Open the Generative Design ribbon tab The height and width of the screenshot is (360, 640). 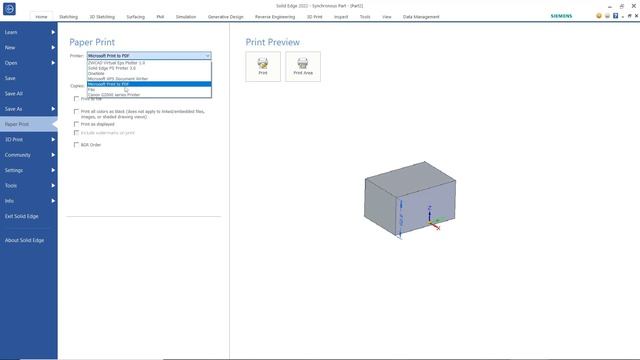point(225,17)
